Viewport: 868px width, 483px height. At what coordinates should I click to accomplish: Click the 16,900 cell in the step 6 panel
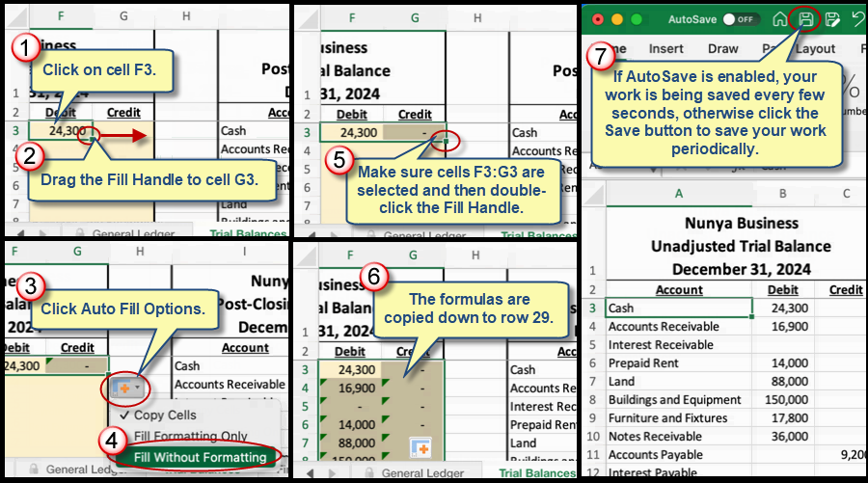pyautogui.click(x=350, y=388)
